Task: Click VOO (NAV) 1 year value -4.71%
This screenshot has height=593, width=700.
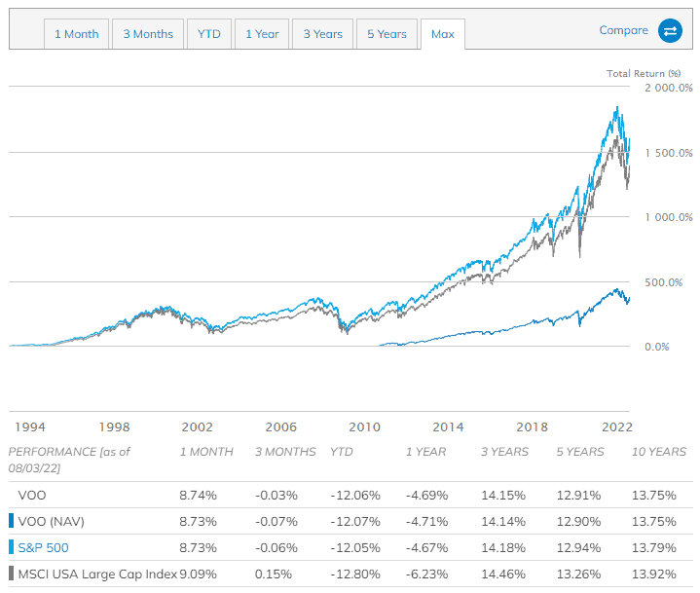Action: point(426,521)
